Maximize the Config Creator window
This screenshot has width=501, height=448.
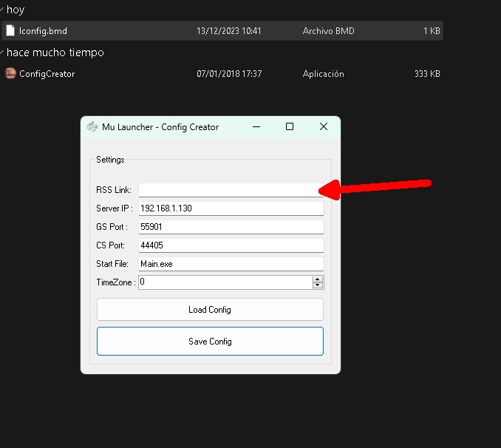point(290,127)
